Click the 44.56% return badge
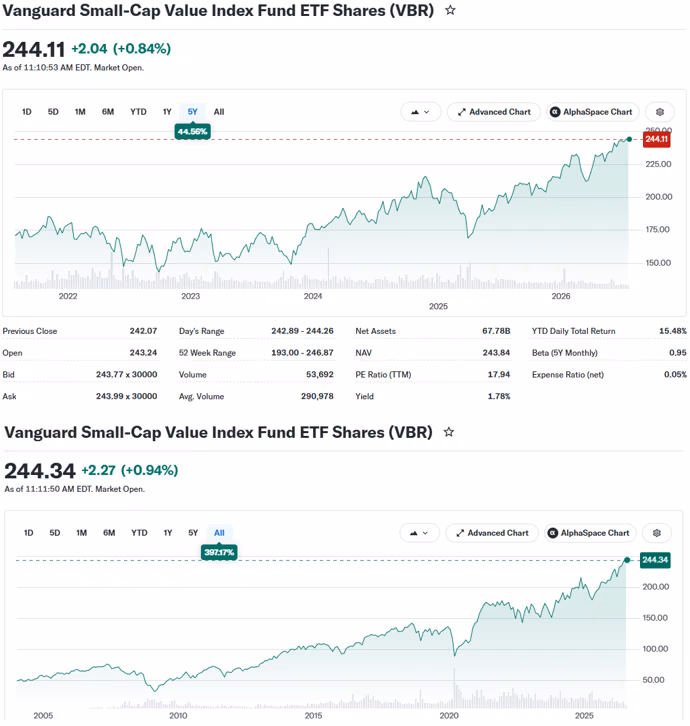The image size is (690, 726). pos(193,131)
